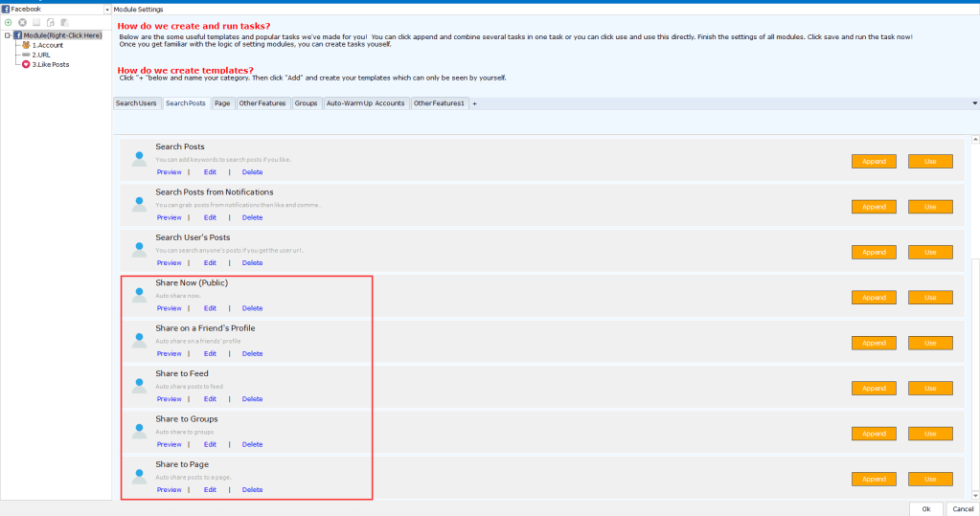Click the avatar icon beside Share to Groups
Screen dimensions: 980x516
(x=140, y=429)
